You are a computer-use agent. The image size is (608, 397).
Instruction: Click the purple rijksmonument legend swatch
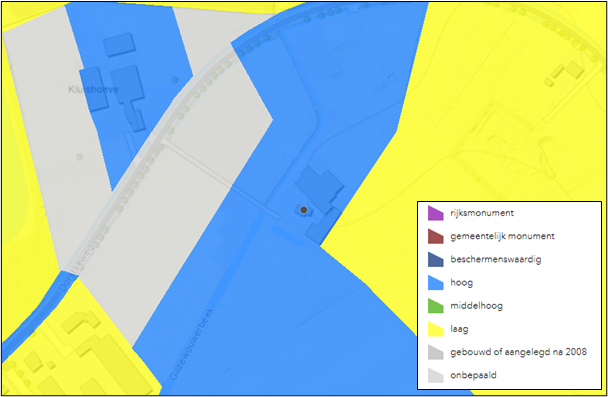pos(435,213)
